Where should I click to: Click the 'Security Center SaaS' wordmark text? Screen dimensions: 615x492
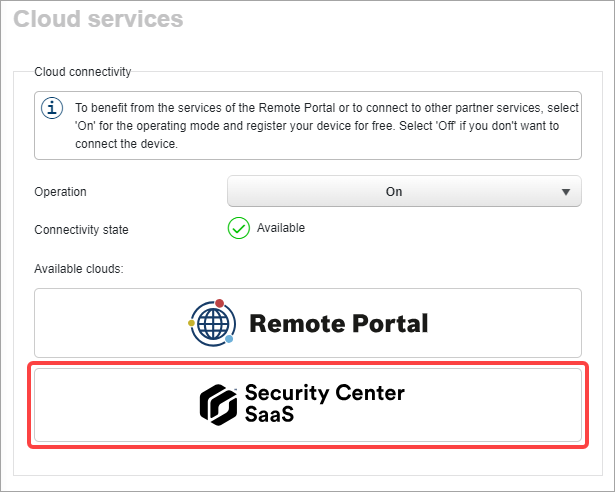(x=324, y=403)
